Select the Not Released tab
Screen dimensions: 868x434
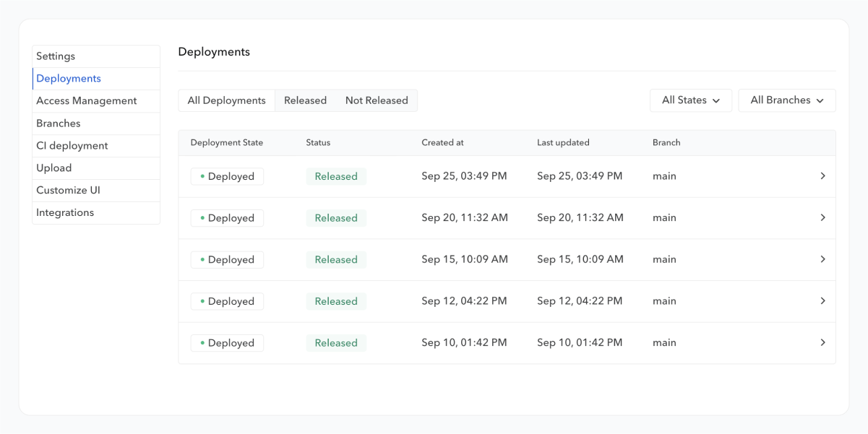tap(377, 100)
